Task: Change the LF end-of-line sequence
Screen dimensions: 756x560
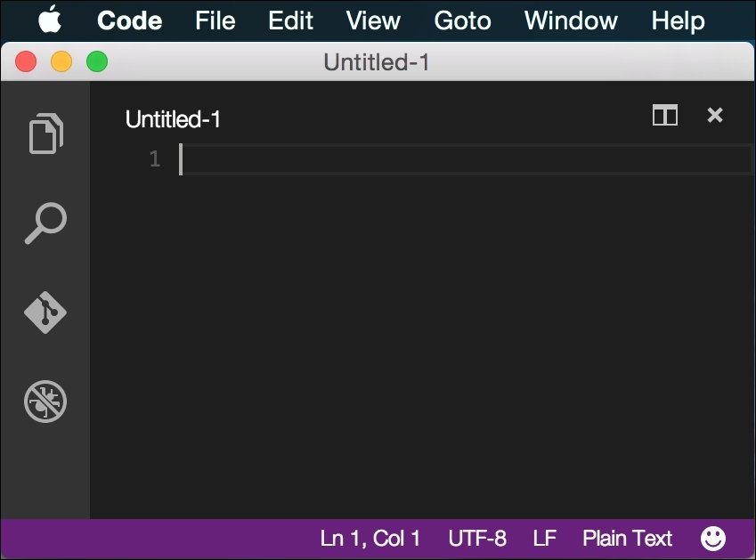Action: click(544, 539)
